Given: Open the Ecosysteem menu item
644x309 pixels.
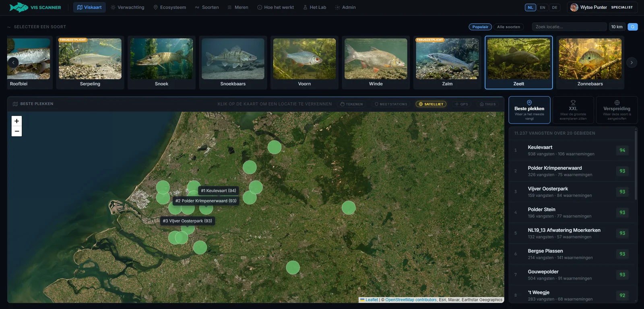Looking at the screenshot, I should [169, 7].
